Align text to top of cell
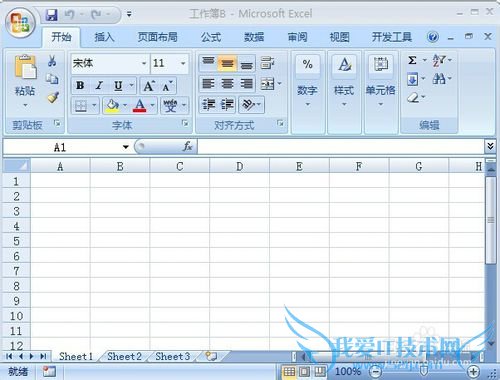 [x=208, y=63]
